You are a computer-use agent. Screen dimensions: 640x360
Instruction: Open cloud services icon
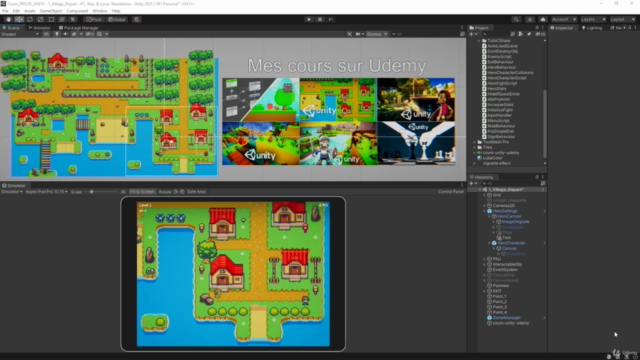coord(542,19)
